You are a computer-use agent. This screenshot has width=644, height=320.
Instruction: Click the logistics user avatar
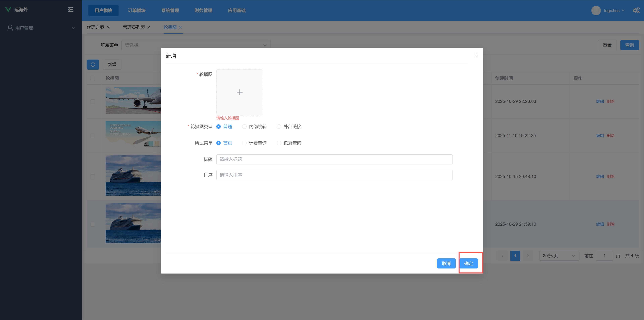pos(596,11)
